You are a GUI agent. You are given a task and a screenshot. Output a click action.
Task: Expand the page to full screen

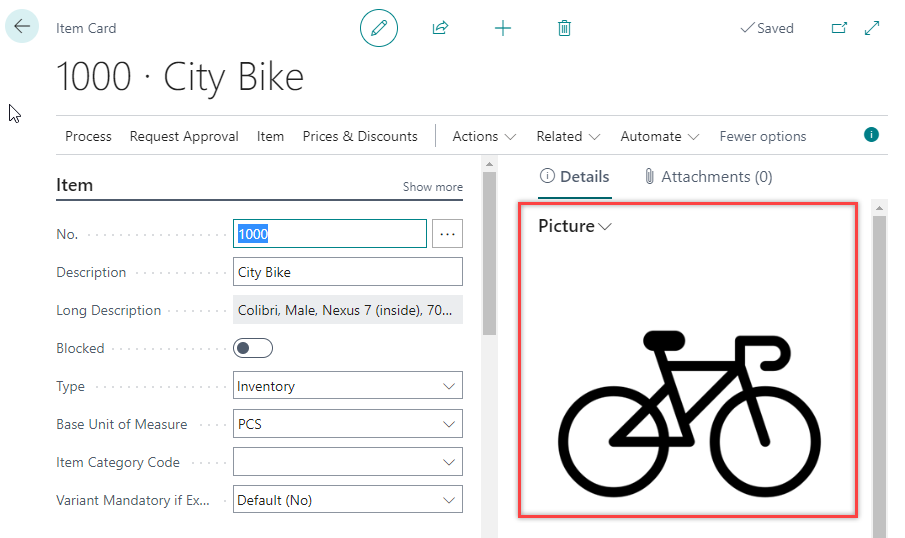(872, 28)
